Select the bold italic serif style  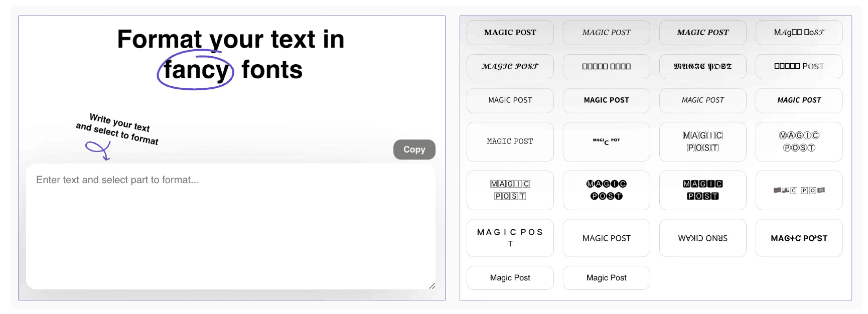tap(702, 32)
